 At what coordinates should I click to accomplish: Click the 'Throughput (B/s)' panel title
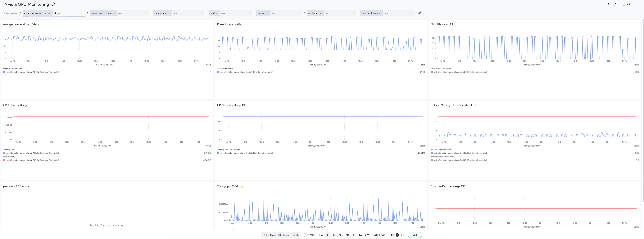[227, 186]
